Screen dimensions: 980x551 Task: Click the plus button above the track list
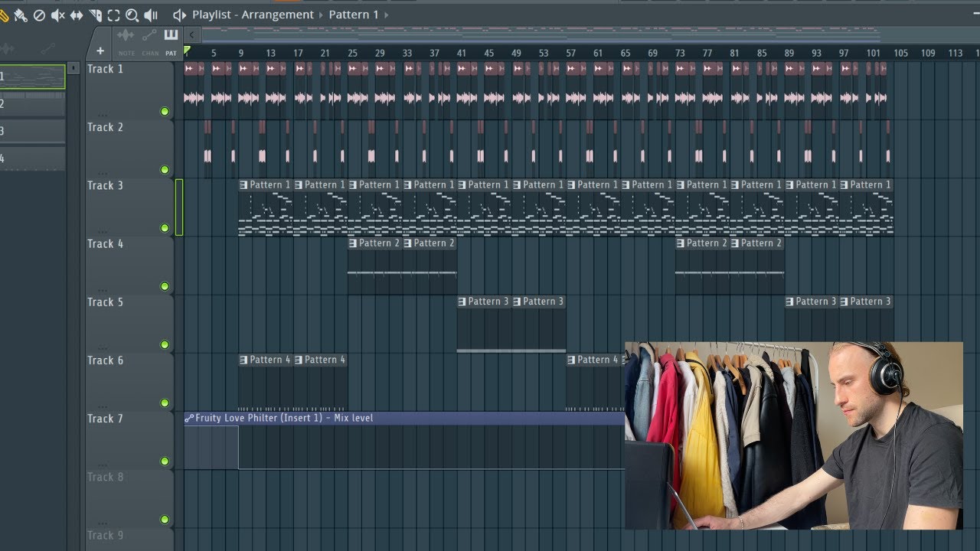pyautogui.click(x=100, y=51)
